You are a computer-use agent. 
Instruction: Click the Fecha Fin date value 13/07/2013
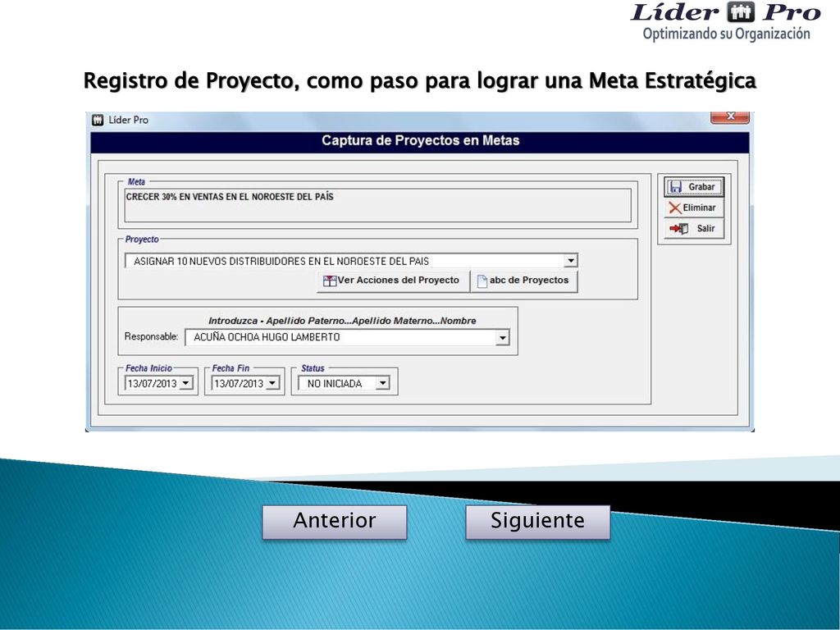(x=239, y=384)
